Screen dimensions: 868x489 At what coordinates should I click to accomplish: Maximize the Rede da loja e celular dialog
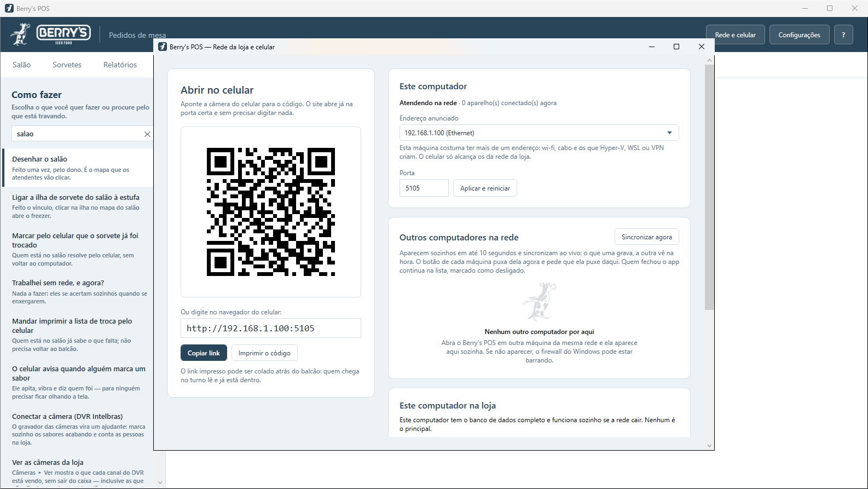pyautogui.click(x=676, y=47)
